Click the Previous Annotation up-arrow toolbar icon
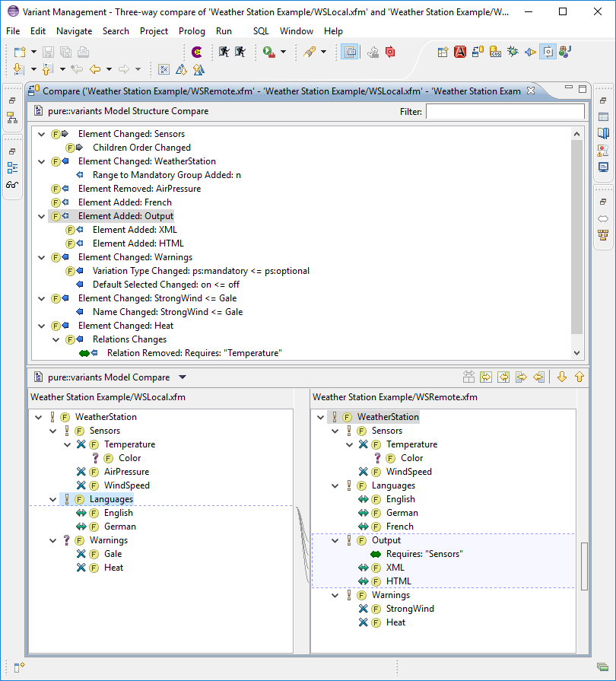616x681 pixels. click(x=47, y=69)
